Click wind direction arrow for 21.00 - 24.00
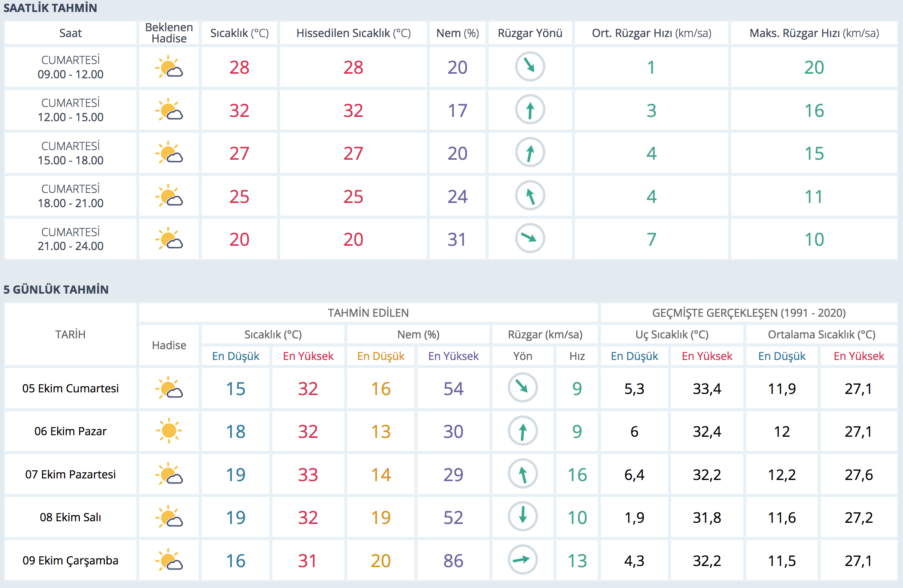 click(x=530, y=238)
